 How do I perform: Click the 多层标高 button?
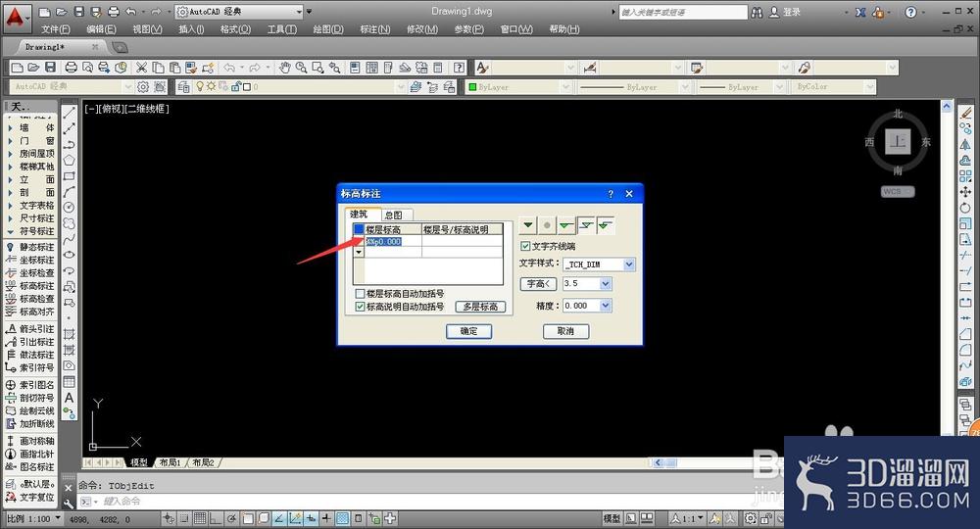[480, 307]
